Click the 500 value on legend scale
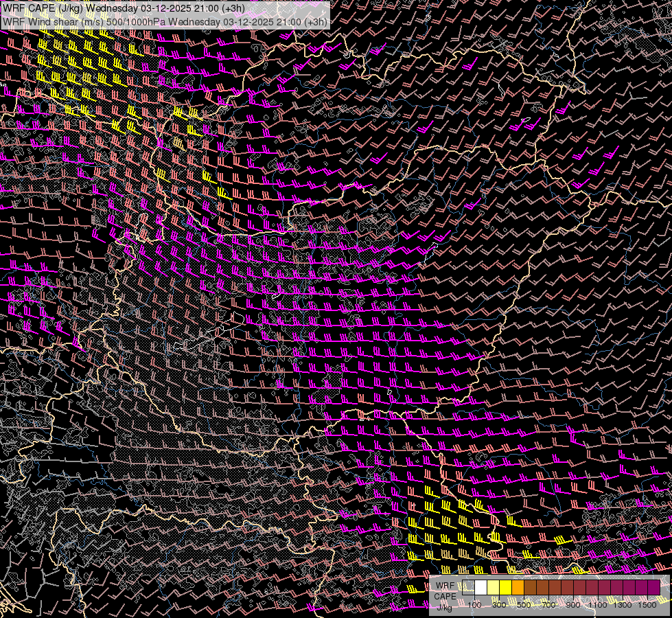 coord(524,605)
